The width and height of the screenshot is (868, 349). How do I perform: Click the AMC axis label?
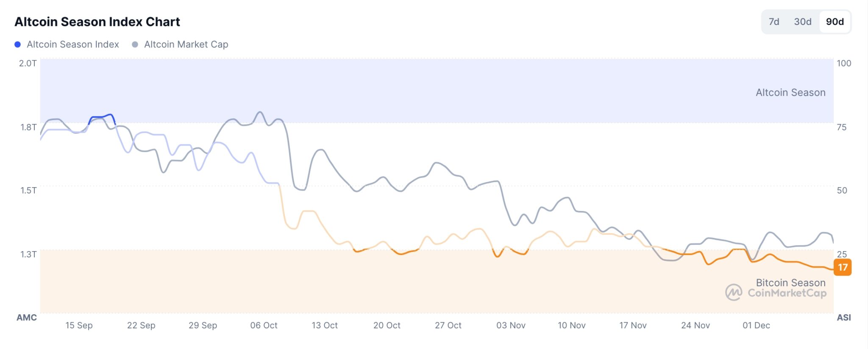coord(26,317)
